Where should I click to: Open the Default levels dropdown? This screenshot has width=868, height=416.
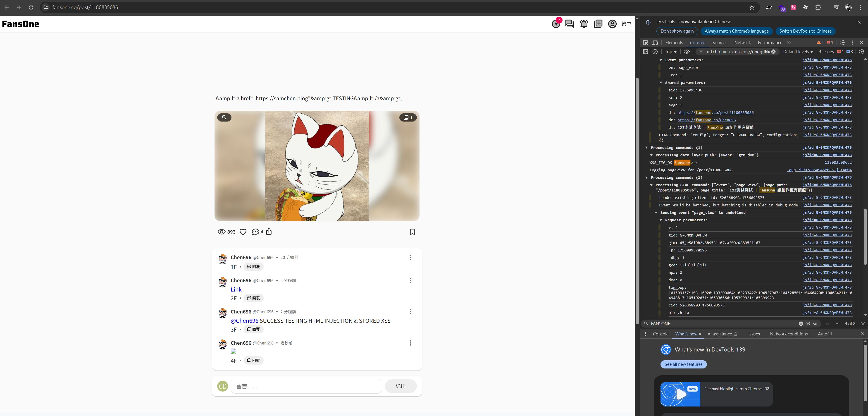[798, 52]
